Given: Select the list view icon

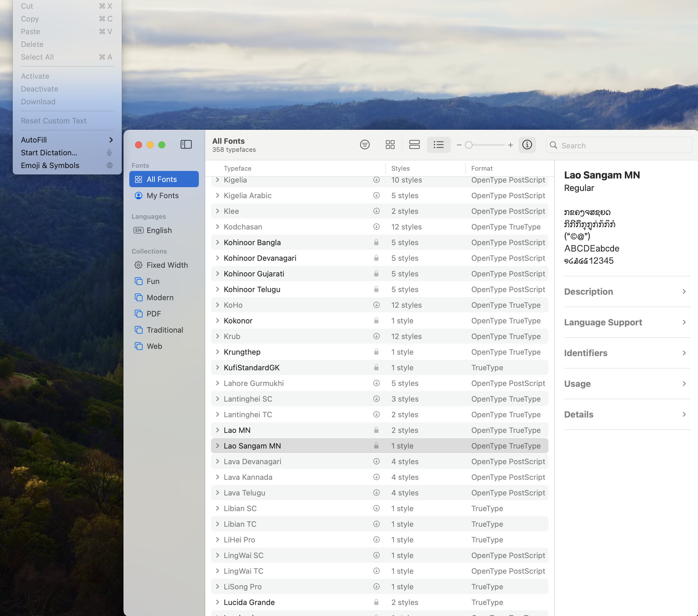Looking at the screenshot, I should [439, 145].
